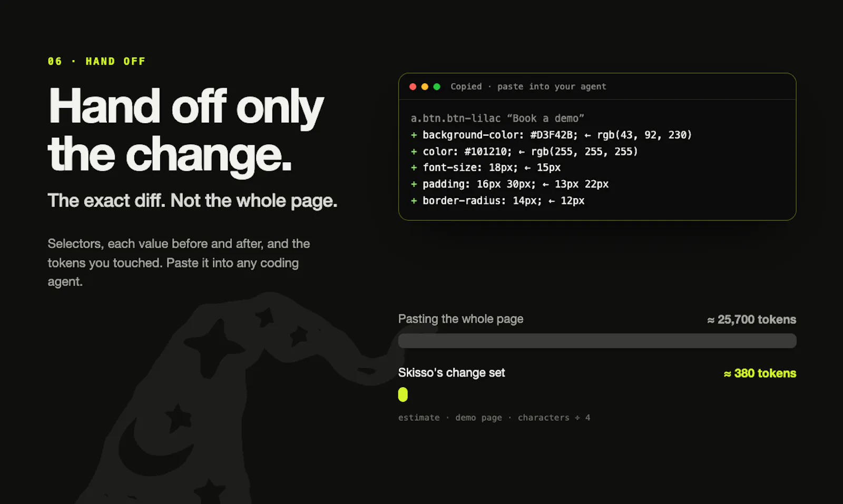Click the plus sign before color line
Viewport: 843px width, 504px height.
(414, 152)
